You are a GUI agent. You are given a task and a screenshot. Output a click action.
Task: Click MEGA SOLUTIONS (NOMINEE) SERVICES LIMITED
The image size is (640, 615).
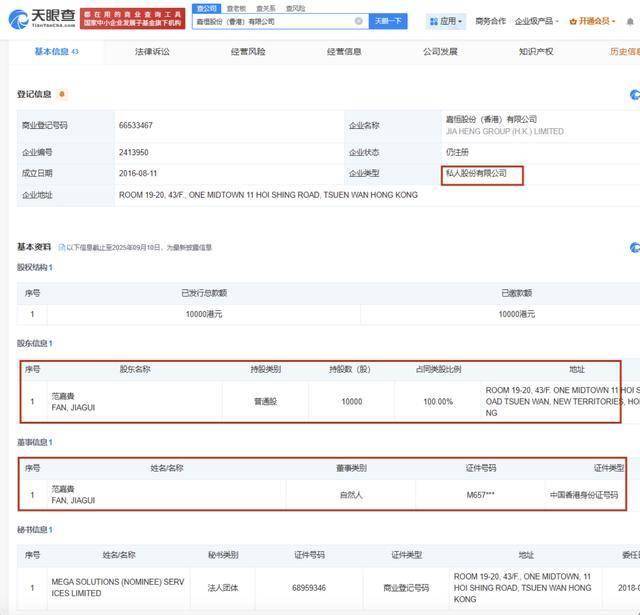[118, 587]
